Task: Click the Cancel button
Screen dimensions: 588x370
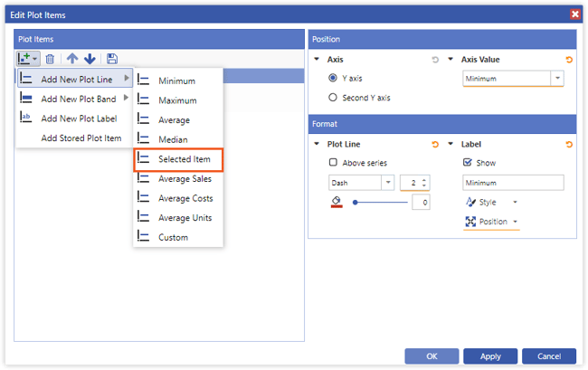Action: coord(549,356)
